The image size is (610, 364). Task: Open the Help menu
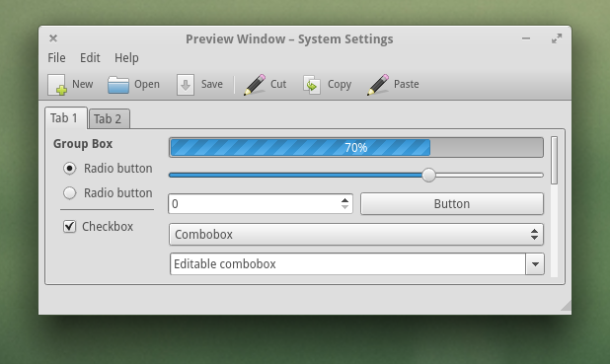[126, 58]
